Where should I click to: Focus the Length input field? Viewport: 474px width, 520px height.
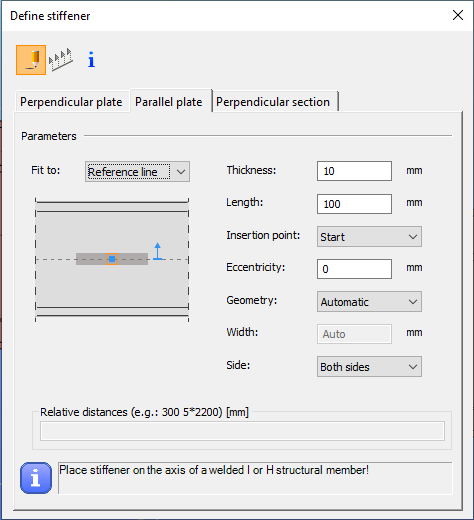click(x=354, y=204)
